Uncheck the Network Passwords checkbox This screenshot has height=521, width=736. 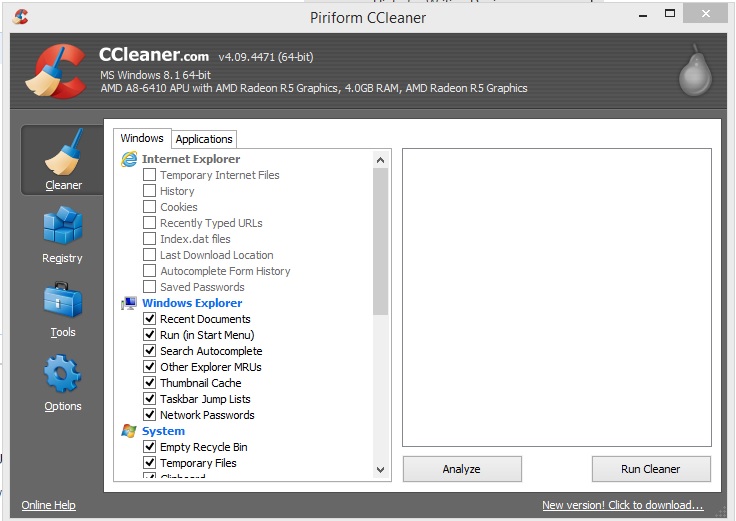click(x=149, y=414)
